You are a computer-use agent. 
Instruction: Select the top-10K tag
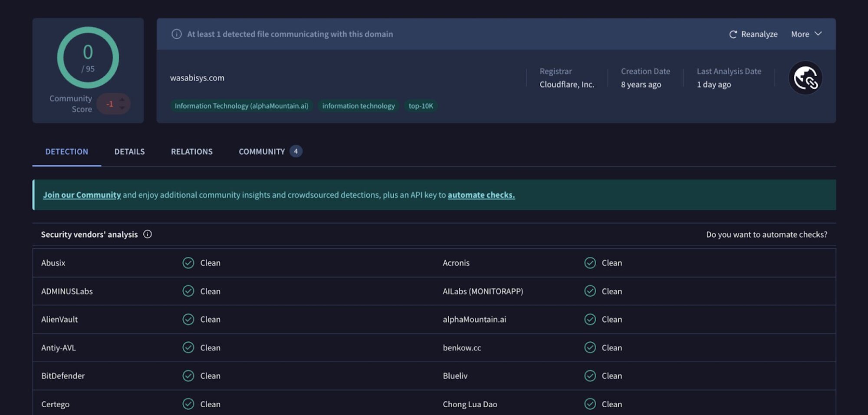pyautogui.click(x=421, y=106)
